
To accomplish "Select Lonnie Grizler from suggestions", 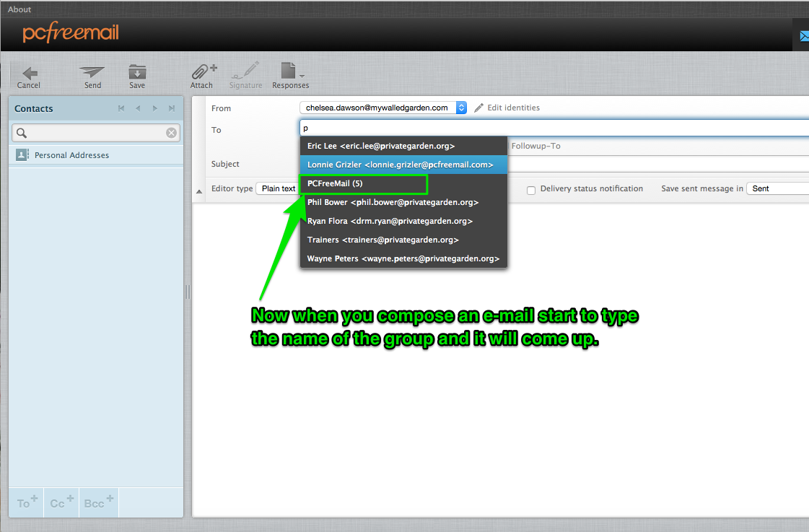I will (403, 165).
